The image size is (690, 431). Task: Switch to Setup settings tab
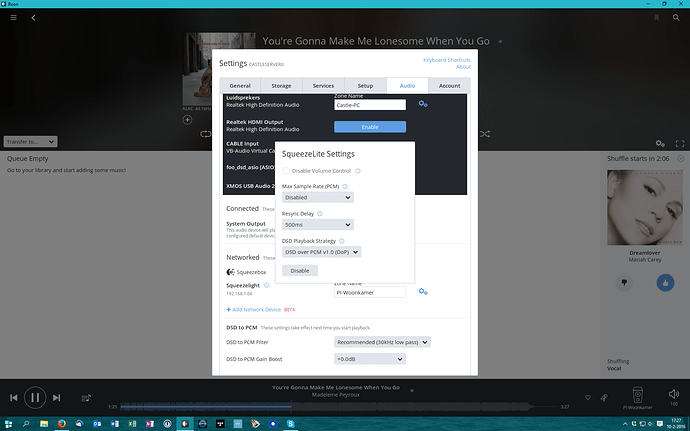point(365,86)
